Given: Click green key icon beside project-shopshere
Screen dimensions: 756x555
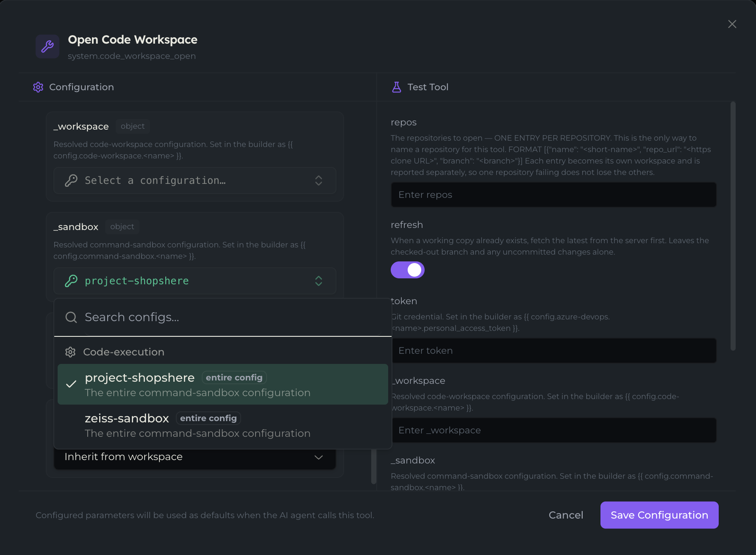Looking at the screenshot, I should tap(71, 281).
